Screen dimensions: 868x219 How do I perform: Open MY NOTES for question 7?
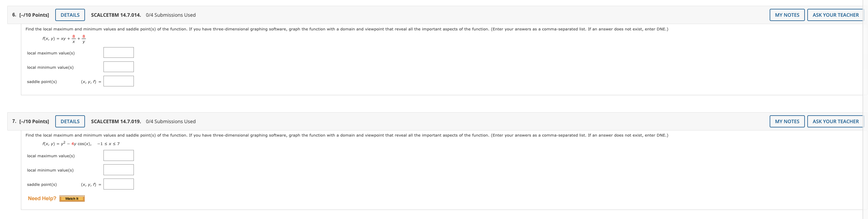coord(787,121)
